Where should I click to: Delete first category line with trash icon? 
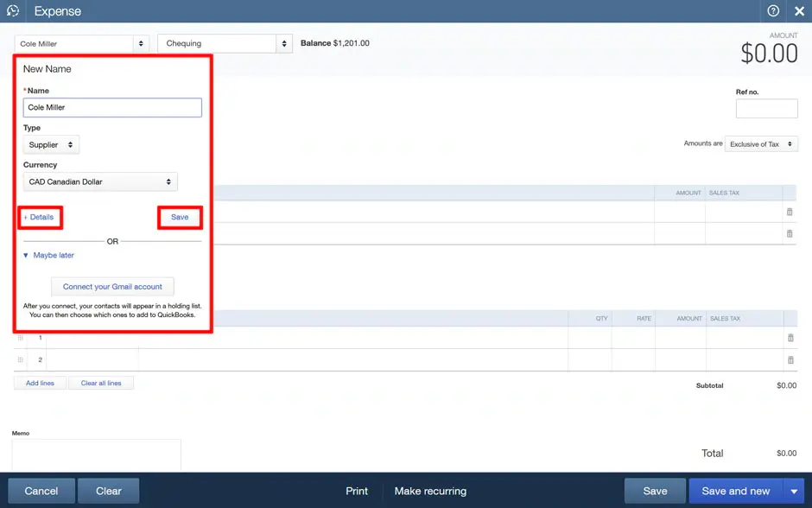790,212
